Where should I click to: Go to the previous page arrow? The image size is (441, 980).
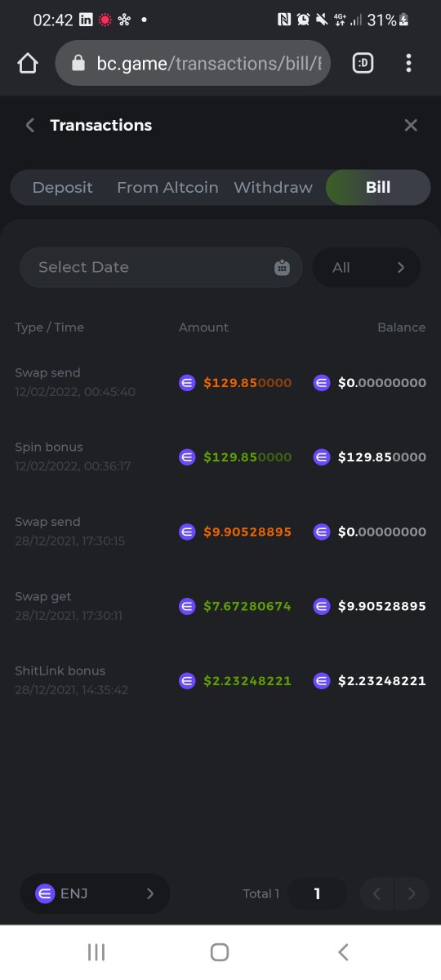coord(377,893)
